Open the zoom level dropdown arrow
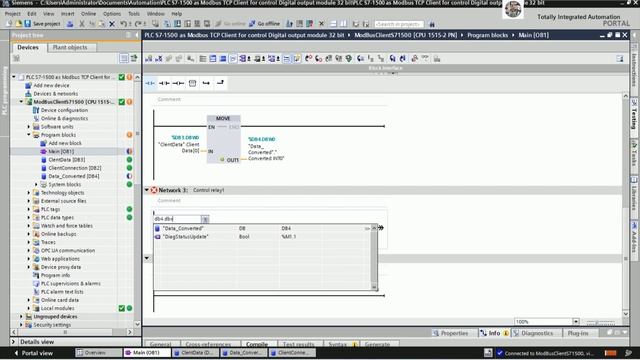The height and width of the screenshot is (360, 640). pyautogui.click(x=576, y=322)
